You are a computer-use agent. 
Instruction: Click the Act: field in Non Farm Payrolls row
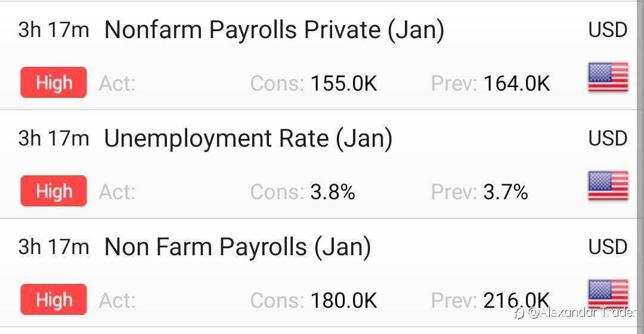[117, 301]
